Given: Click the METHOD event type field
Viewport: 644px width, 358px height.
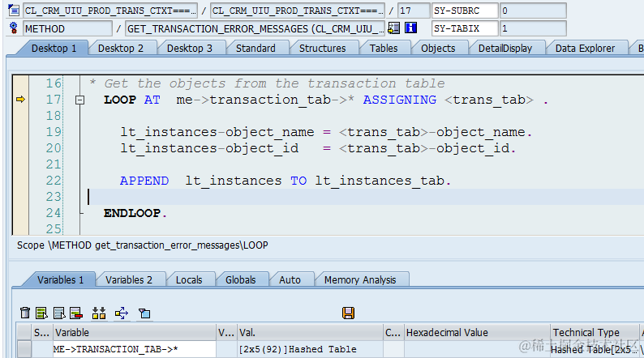Looking at the screenshot, I should (68, 28).
